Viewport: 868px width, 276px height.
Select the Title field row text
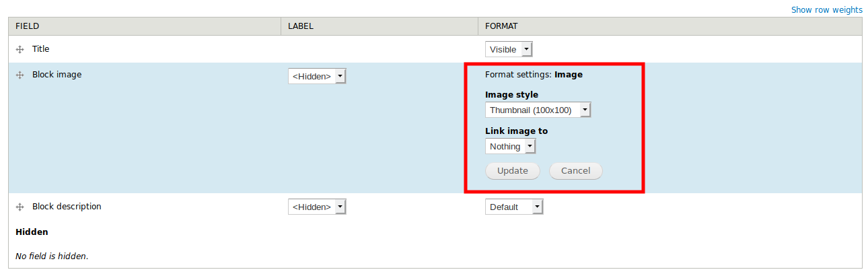[x=40, y=49]
